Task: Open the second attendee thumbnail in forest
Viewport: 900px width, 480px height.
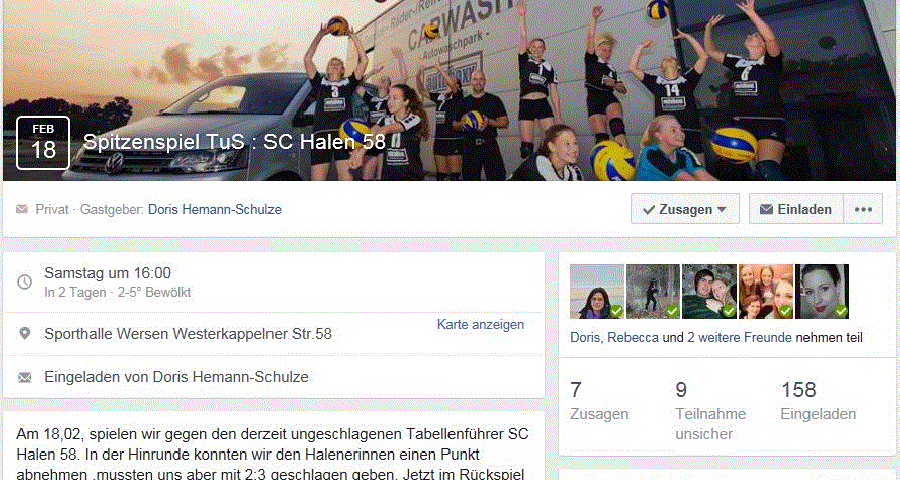Action: [653, 291]
